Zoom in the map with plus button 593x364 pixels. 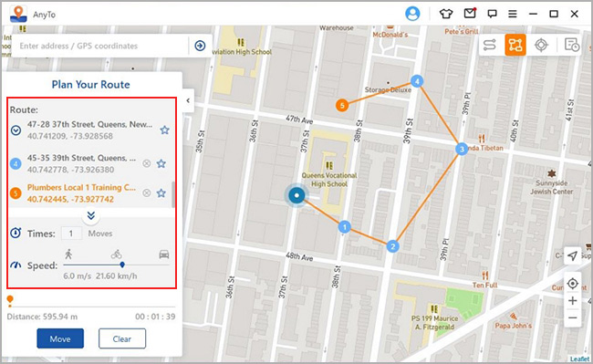tap(573, 301)
